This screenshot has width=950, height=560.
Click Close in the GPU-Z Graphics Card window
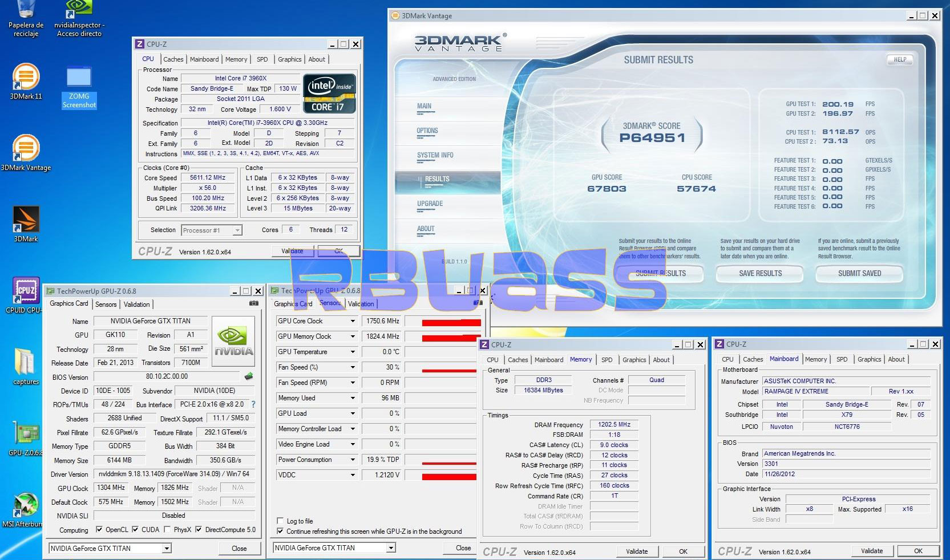[x=239, y=549]
